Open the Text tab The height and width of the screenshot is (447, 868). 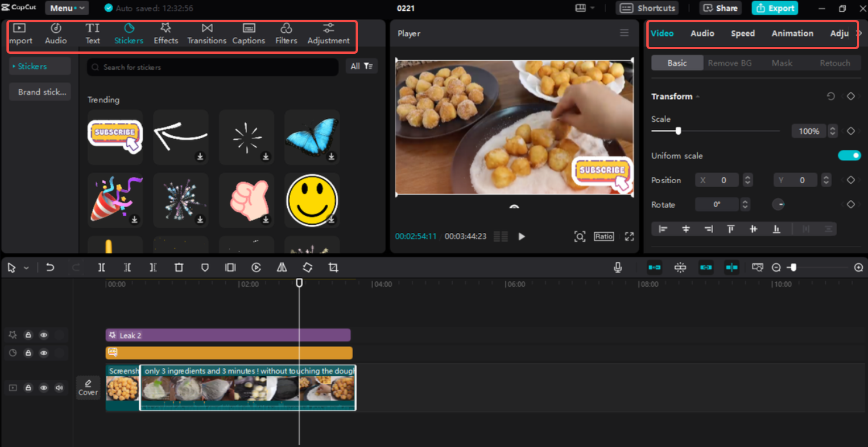point(92,34)
